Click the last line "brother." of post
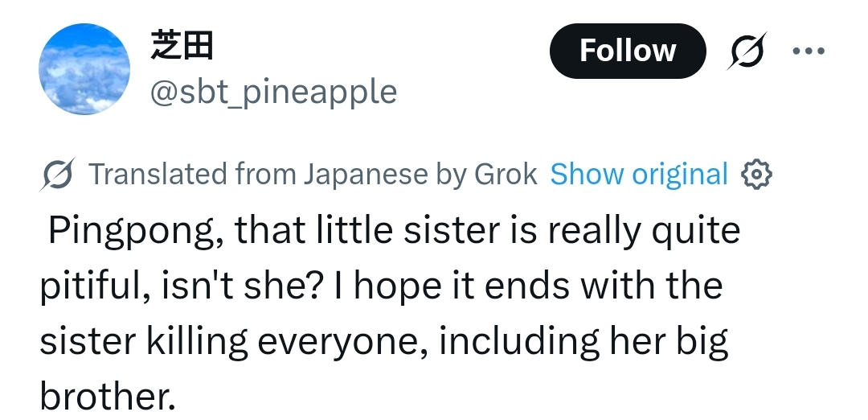The image size is (868, 420). pyautogui.click(x=108, y=396)
